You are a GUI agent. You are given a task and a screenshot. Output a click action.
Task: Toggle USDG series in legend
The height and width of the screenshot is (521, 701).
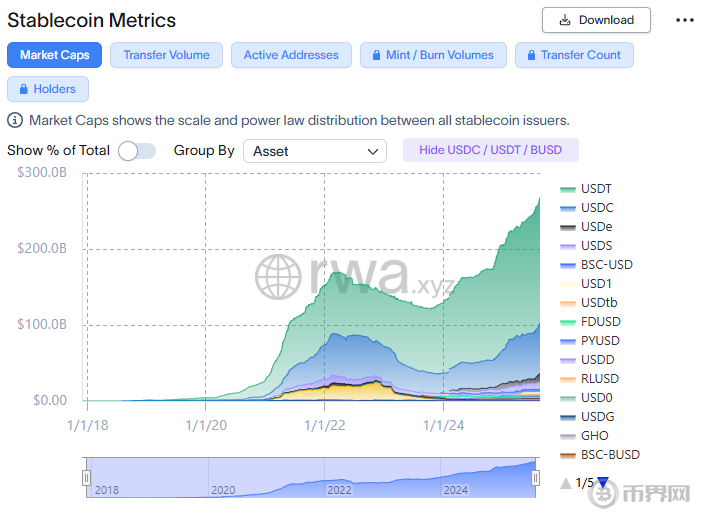(587, 417)
